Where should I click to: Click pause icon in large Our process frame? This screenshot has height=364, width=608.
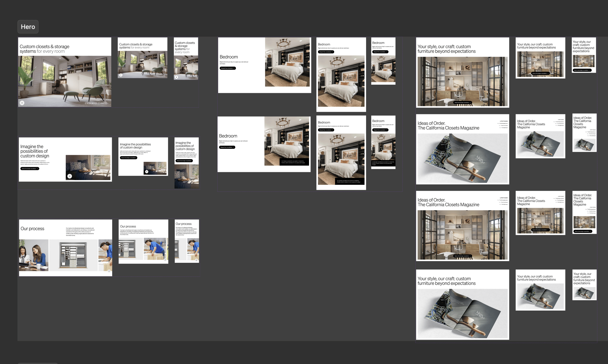pos(109,271)
